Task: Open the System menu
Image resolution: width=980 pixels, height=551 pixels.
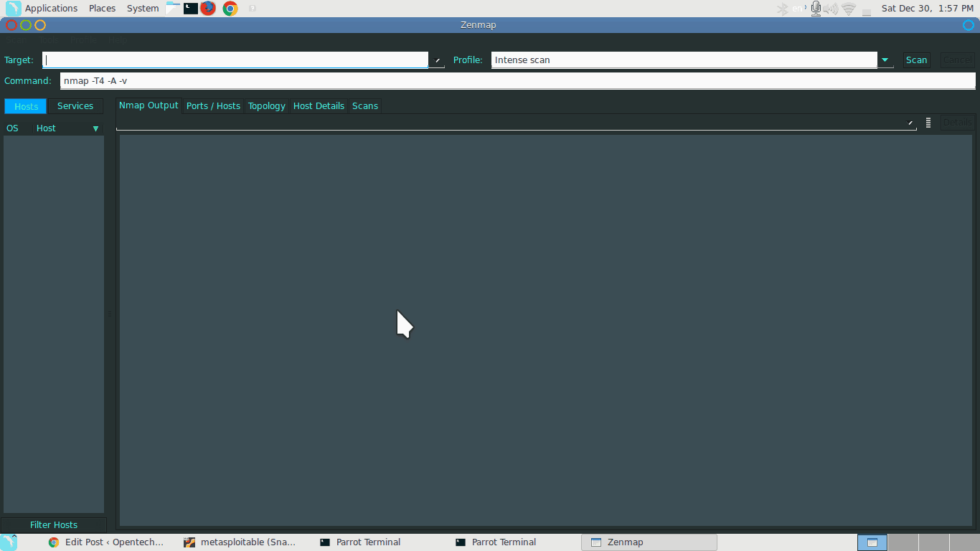Action: [143, 9]
